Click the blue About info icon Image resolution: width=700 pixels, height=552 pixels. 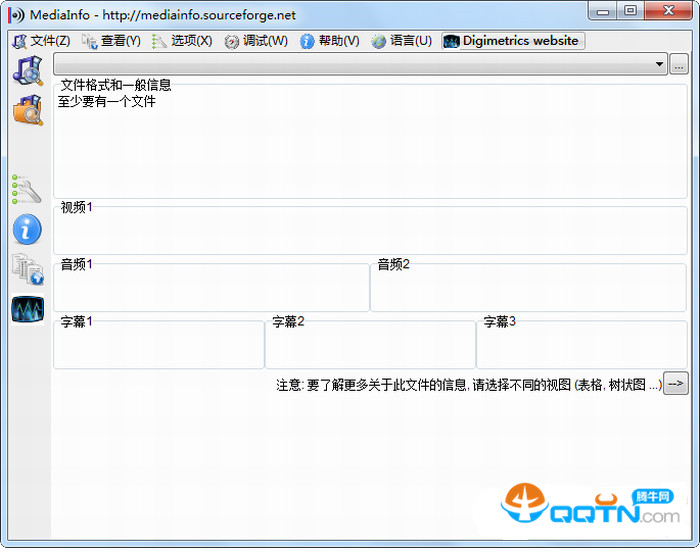pos(27,229)
